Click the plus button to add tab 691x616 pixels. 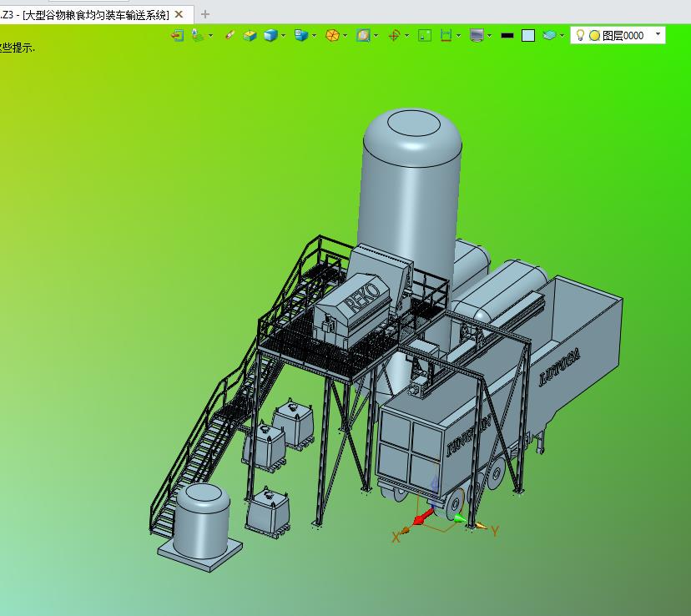point(205,14)
